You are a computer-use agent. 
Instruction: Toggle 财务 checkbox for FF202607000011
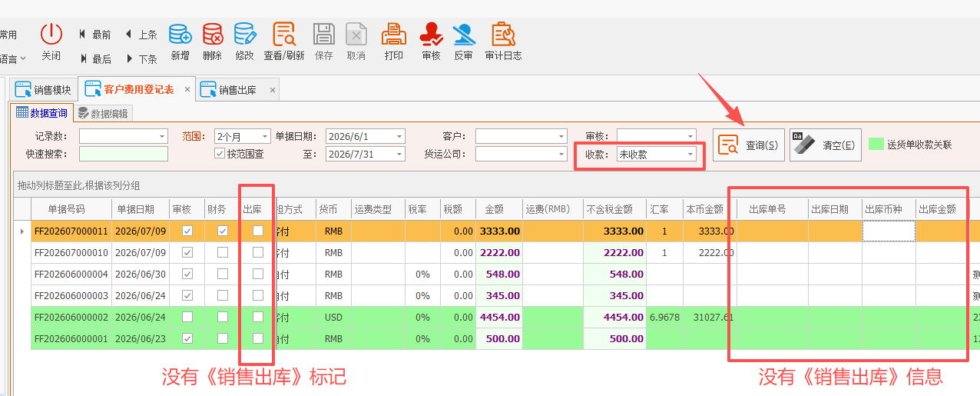223,231
